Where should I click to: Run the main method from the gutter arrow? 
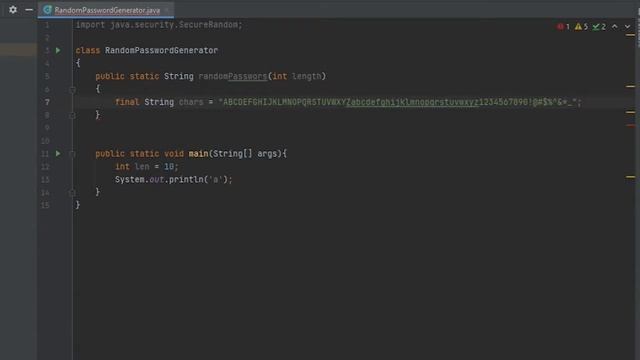(x=58, y=153)
